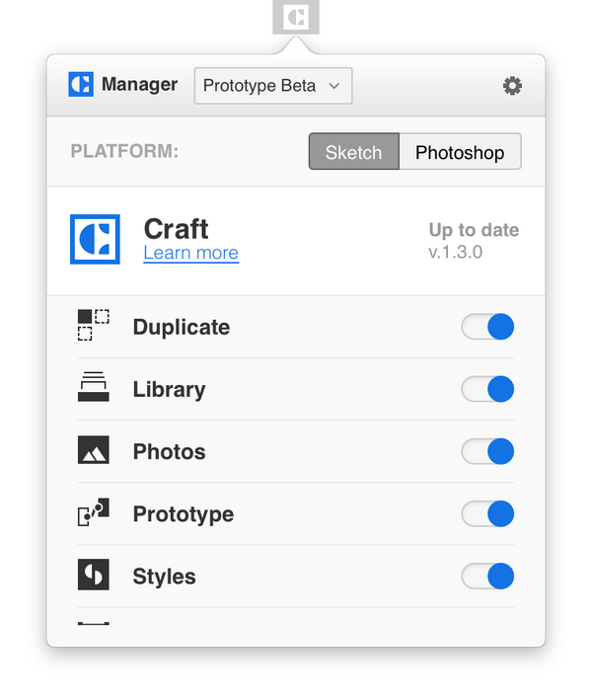Open settings with the gear icon
This screenshot has height=700, width=592.
point(512,86)
